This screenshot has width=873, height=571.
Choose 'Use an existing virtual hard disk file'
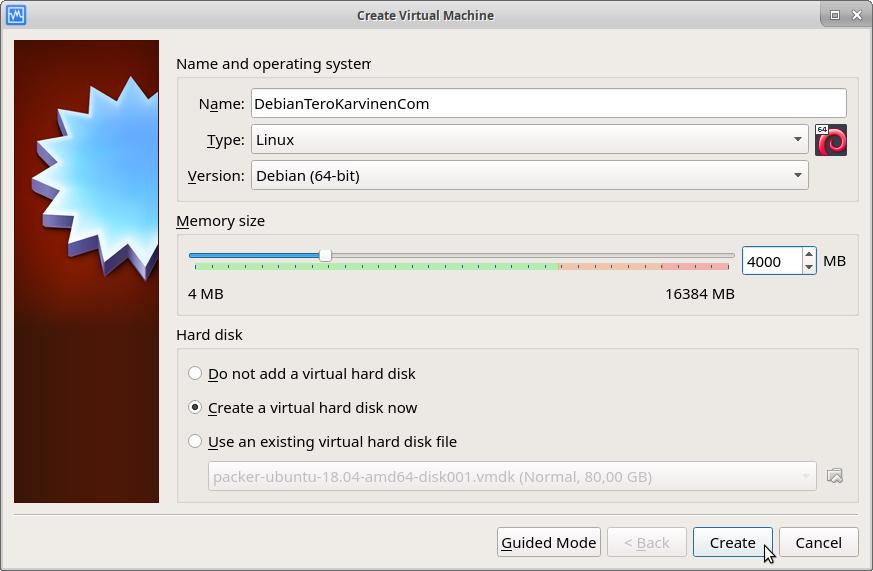pos(195,441)
